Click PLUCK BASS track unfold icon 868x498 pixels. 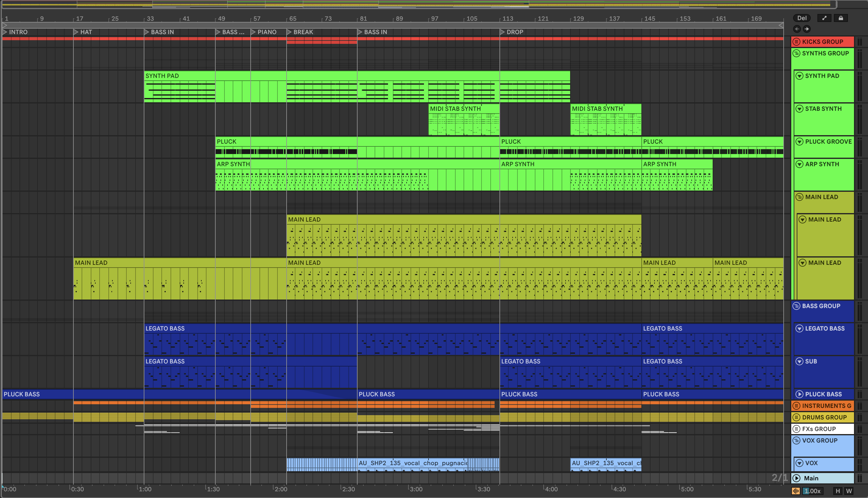799,395
